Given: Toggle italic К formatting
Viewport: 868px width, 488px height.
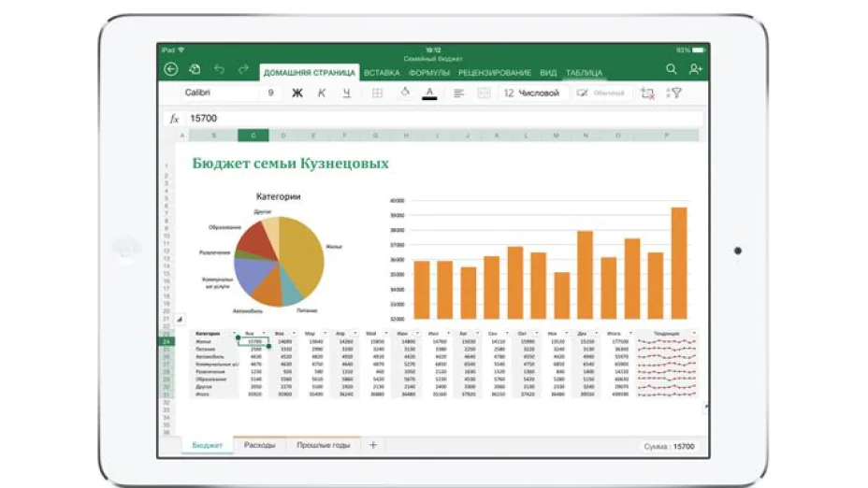Looking at the screenshot, I should point(322,93).
